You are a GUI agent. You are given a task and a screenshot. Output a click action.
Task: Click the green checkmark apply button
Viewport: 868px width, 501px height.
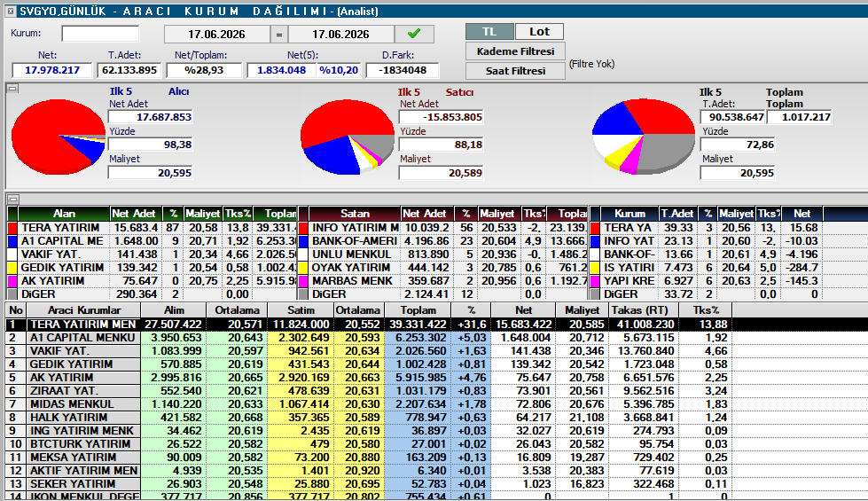pos(414,34)
